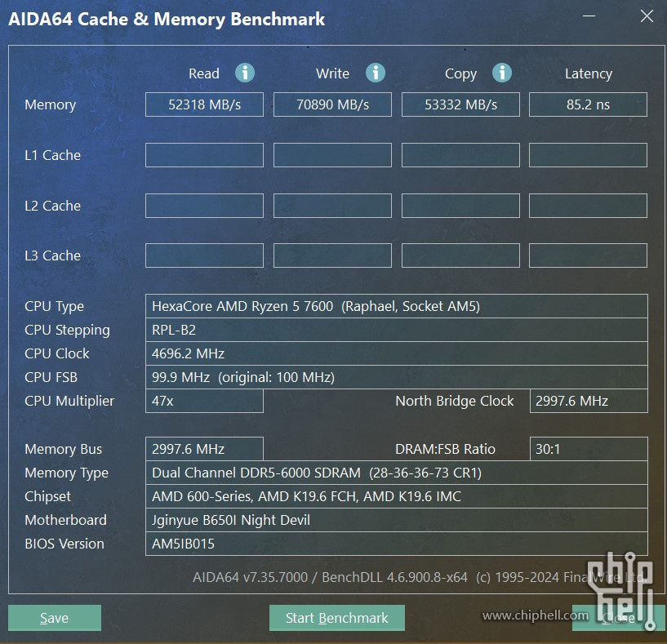Click Start Benchmark button

[x=337, y=618]
